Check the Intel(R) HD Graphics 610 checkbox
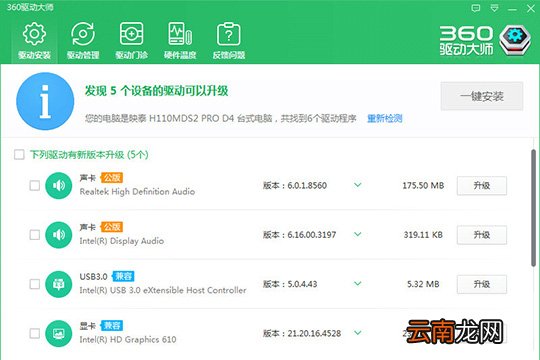This screenshot has height=360, width=540. point(35,333)
